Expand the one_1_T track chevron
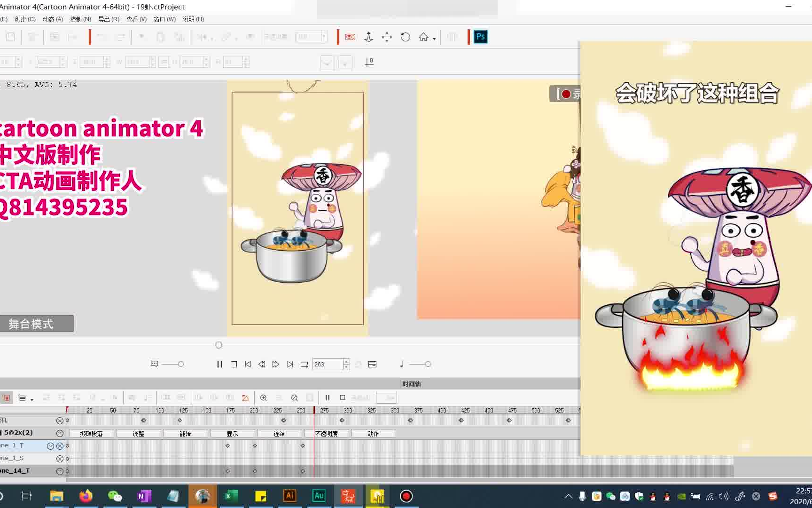Screen dimensions: 812x508 tap(50, 446)
